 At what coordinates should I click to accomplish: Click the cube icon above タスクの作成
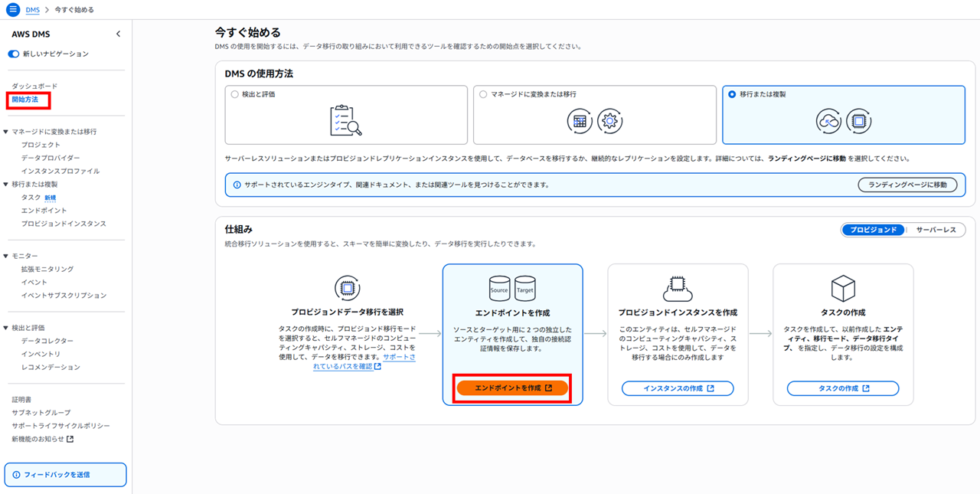[x=843, y=289]
